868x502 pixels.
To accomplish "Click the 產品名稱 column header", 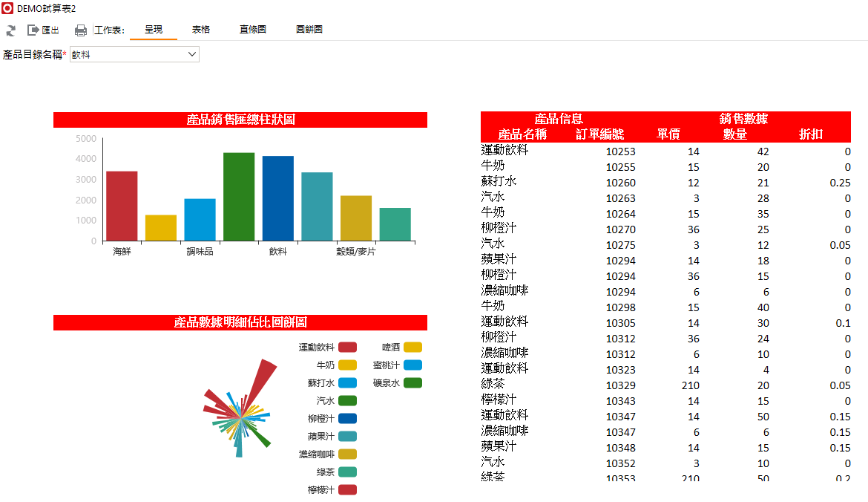I will pos(522,134).
